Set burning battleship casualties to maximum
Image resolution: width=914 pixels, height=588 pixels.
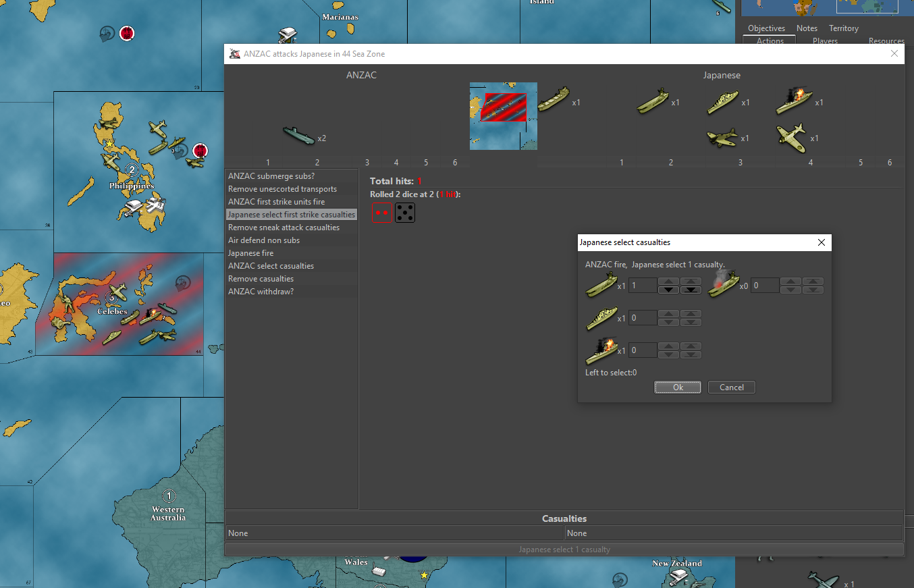click(x=691, y=346)
